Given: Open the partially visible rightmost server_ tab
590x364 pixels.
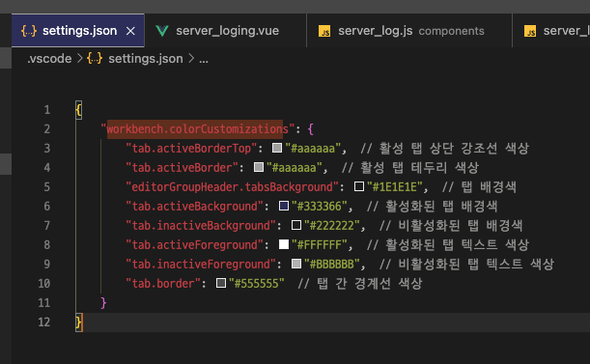Looking at the screenshot, I should click(551, 31).
